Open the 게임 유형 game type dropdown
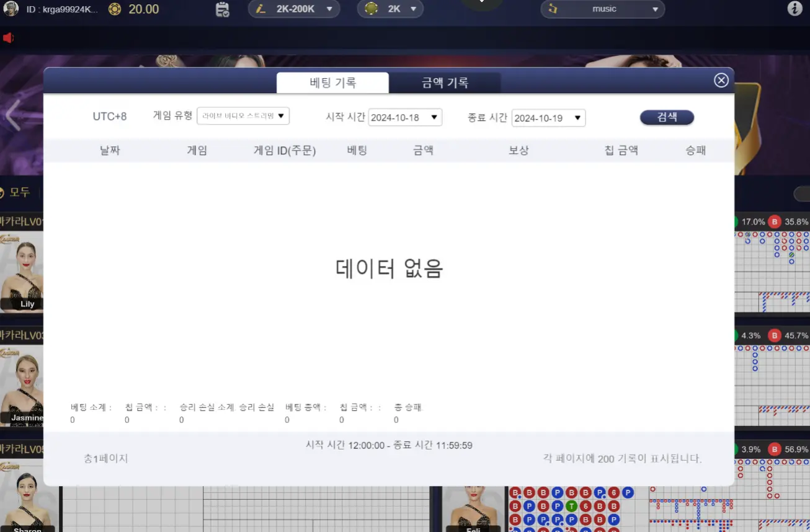The image size is (810, 532). click(243, 116)
